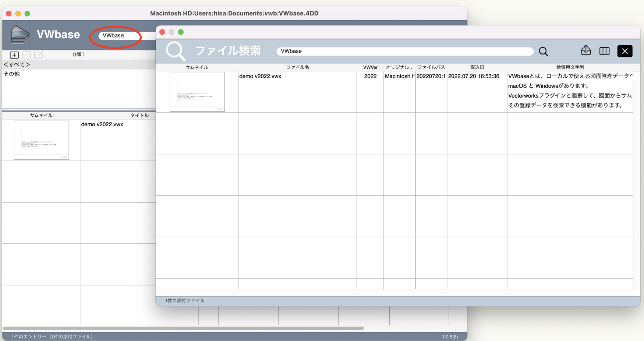Click the file search text field containing VWbase

tap(405, 51)
